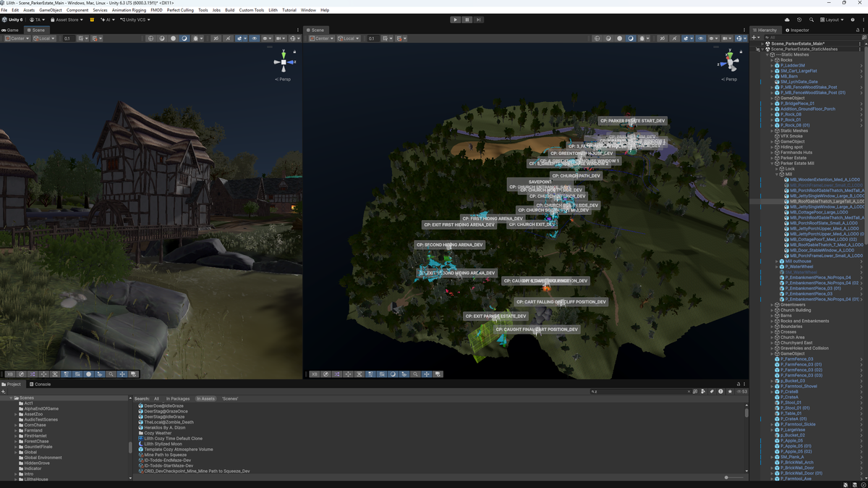Image resolution: width=868 pixels, height=488 pixels.
Task: Click the Hierarchy add (+) button
Action: coord(754,37)
